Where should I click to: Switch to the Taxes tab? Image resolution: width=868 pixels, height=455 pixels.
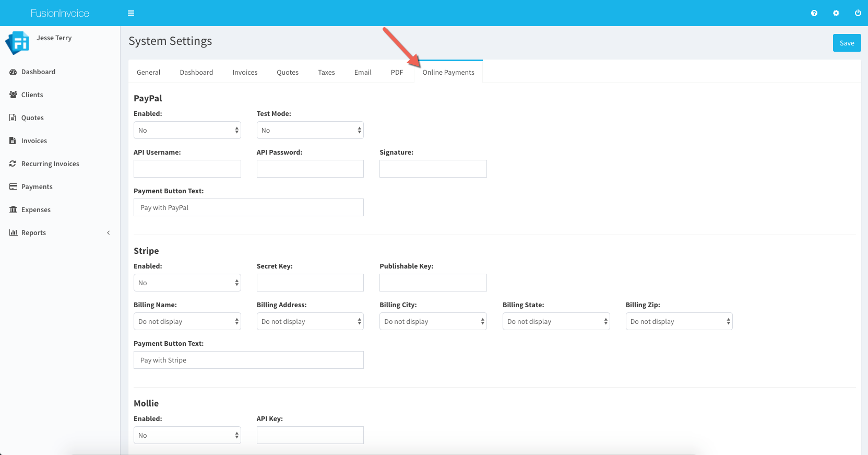click(326, 72)
